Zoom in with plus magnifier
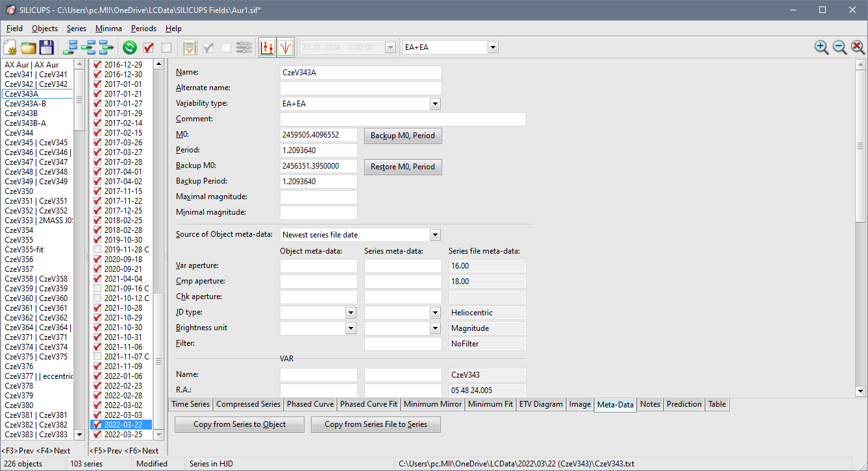Screen dimensions: 868x471 pos(822,47)
